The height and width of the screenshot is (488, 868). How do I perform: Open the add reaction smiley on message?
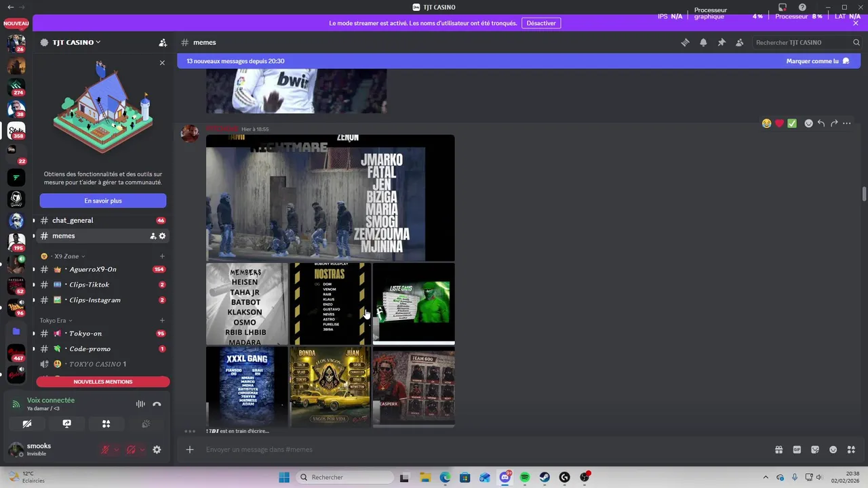(808, 123)
